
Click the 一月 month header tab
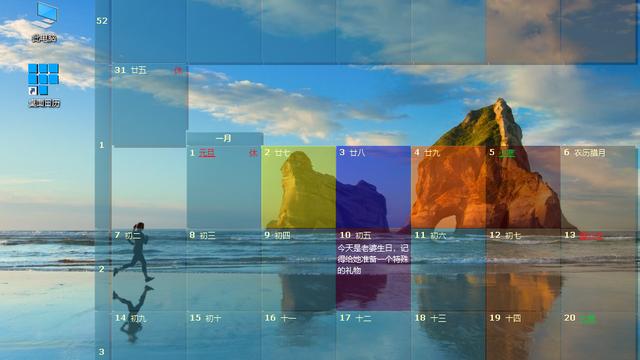click(x=224, y=139)
